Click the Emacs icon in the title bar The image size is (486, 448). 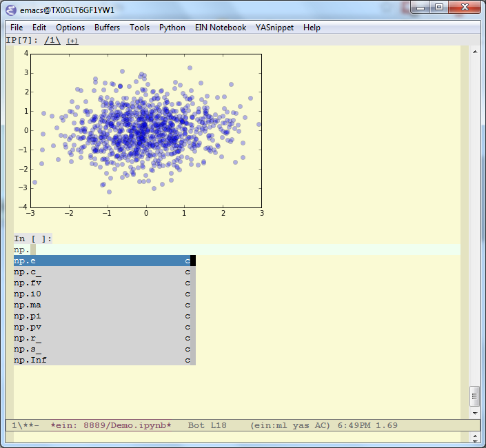[12, 10]
